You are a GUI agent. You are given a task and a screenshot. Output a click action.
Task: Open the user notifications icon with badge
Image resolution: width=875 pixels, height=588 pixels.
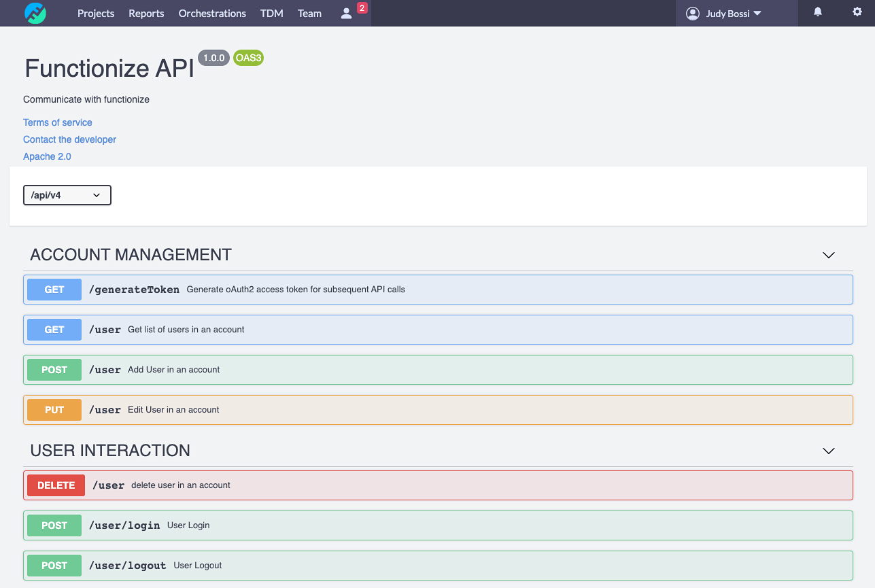pyautogui.click(x=347, y=13)
